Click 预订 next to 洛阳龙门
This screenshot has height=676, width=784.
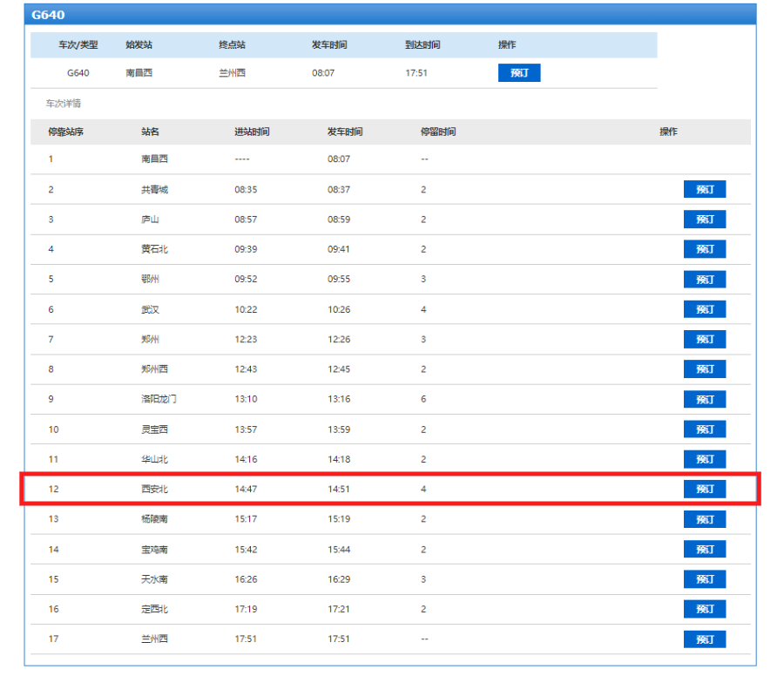[704, 399]
